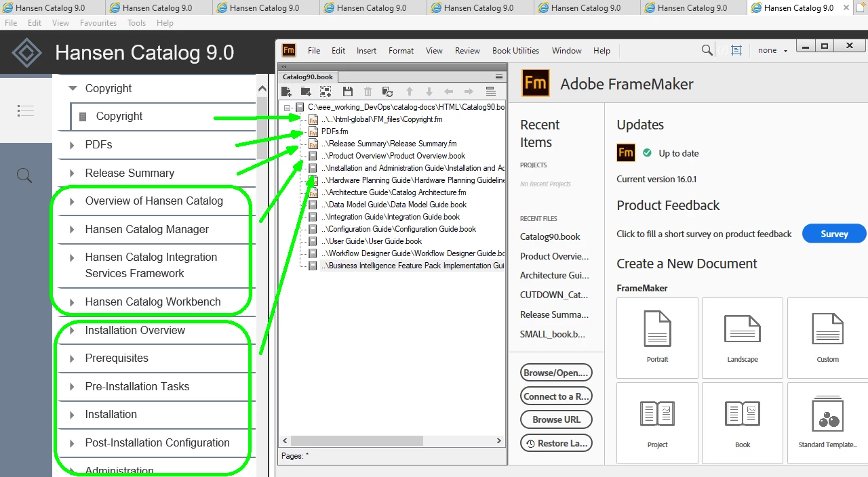Viewport: 868px width, 477px height.
Task: Open FrameMaker Format menu
Action: click(x=401, y=50)
